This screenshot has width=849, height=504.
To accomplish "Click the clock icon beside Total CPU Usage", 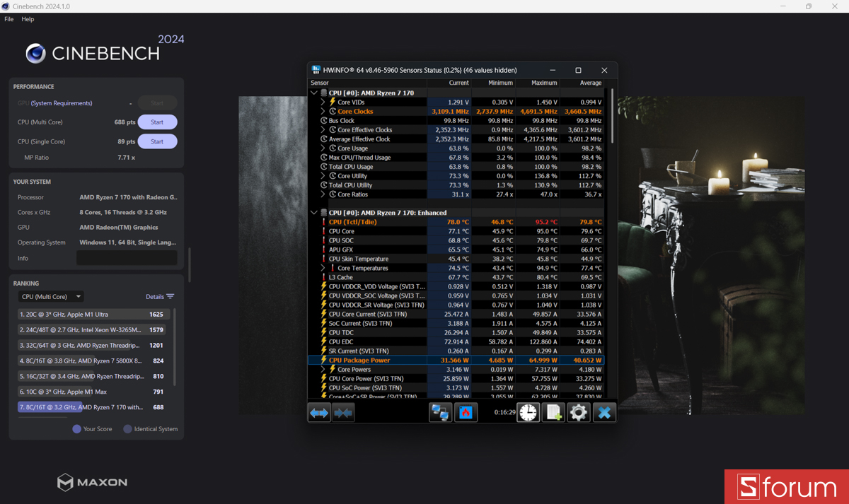I will (324, 167).
